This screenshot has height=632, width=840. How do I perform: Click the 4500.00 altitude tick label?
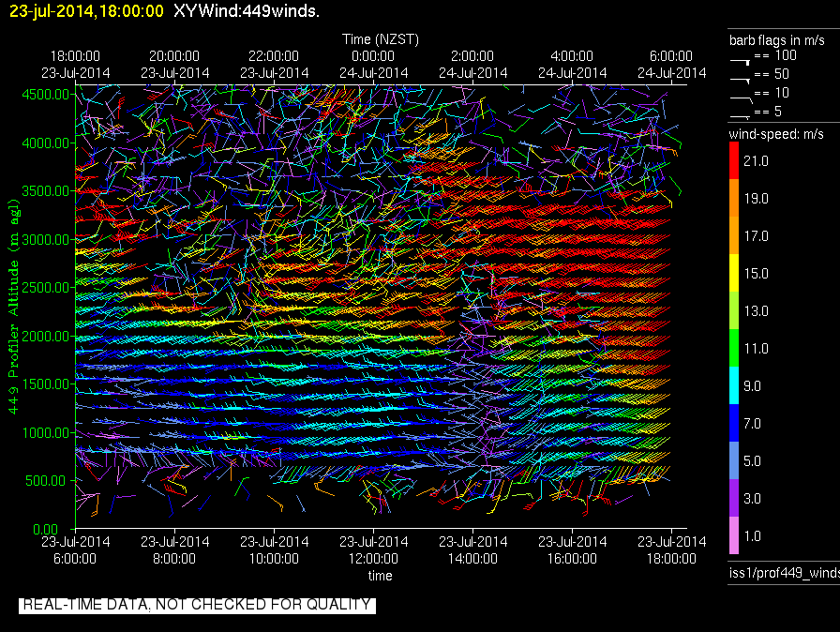click(x=46, y=95)
